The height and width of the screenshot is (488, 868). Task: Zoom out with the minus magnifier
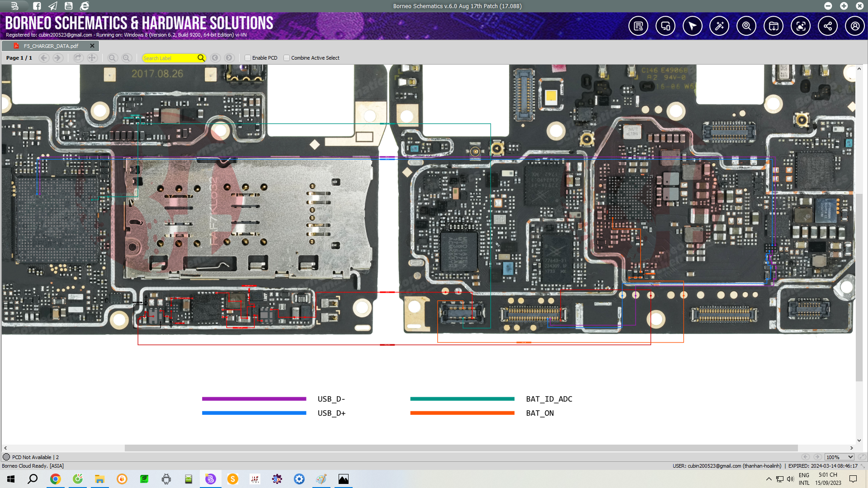click(112, 58)
